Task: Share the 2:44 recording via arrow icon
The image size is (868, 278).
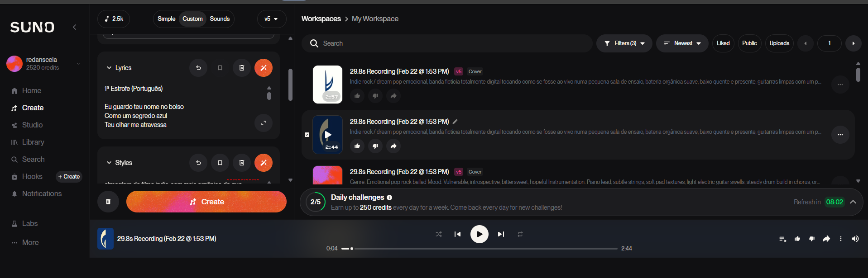Action: (x=393, y=146)
